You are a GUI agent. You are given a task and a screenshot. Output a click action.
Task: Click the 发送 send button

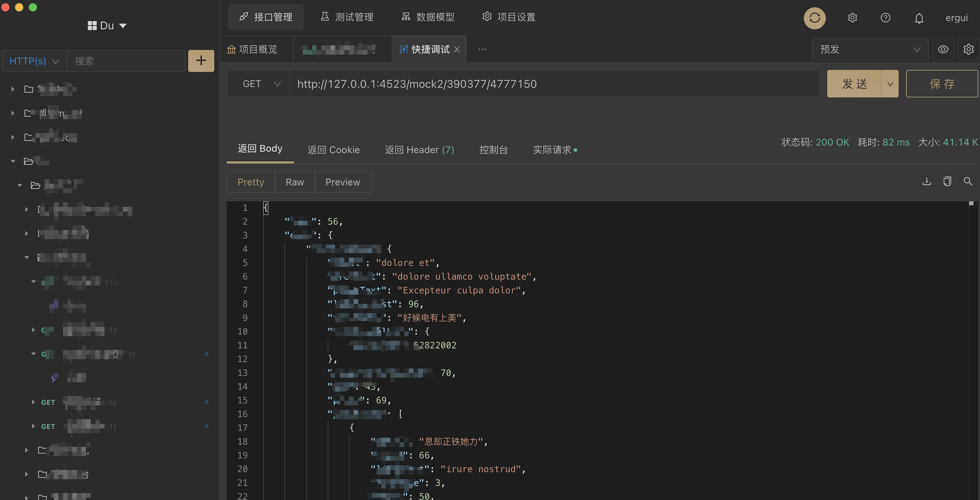click(x=854, y=84)
